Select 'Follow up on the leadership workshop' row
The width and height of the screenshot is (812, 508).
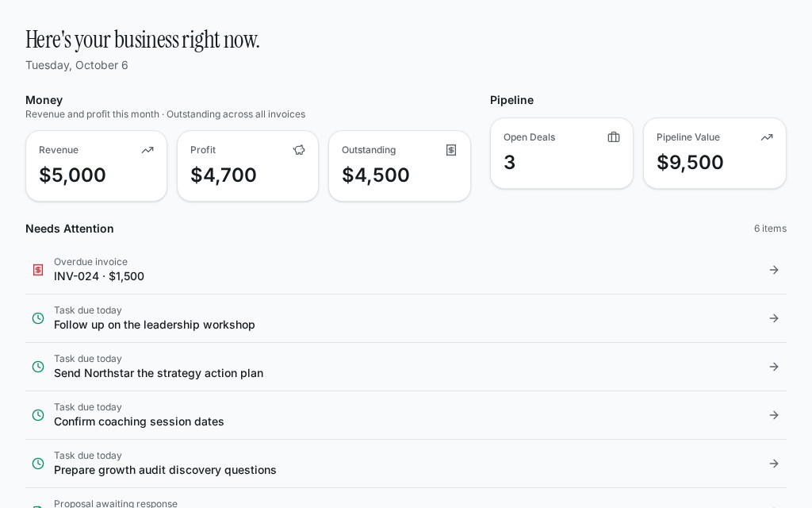406,318
